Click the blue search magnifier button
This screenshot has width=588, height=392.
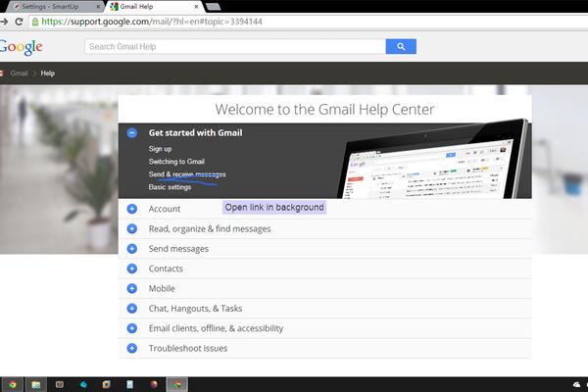click(401, 46)
